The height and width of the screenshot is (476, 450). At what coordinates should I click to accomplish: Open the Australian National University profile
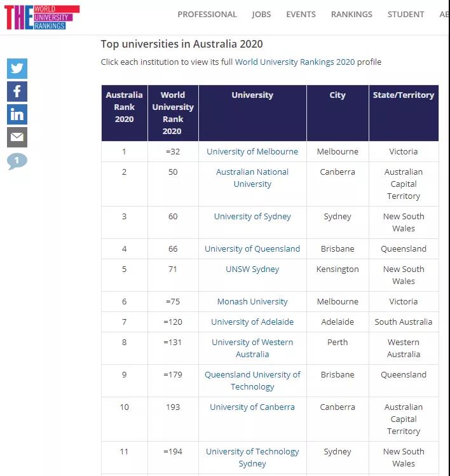coord(252,178)
